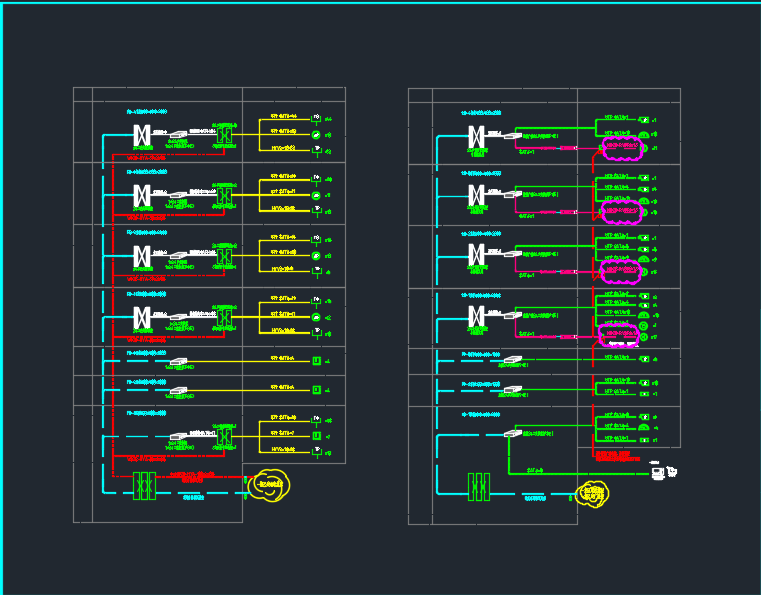761x595 pixels.
Task: Click the green square outlet in the left diagram's fifth row
Action: (316, 361)
